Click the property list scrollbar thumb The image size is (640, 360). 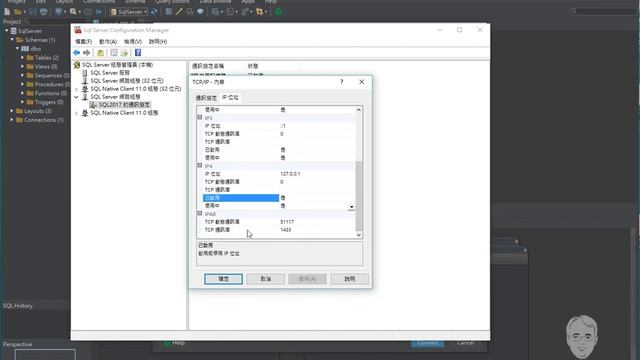359,196
